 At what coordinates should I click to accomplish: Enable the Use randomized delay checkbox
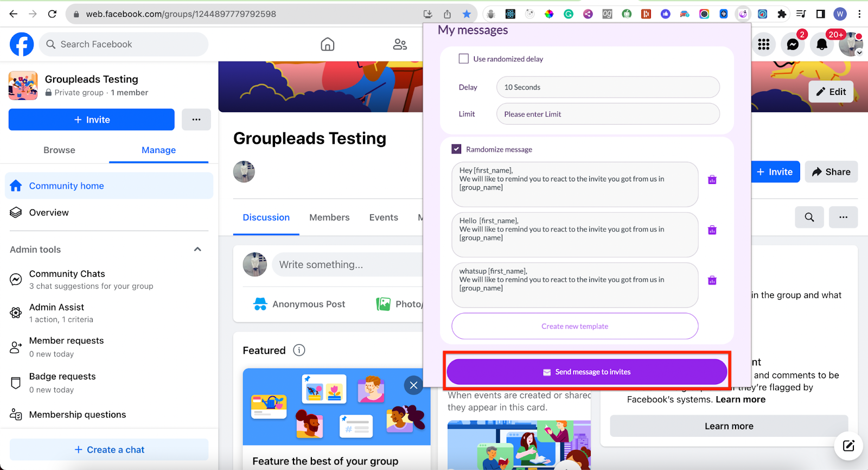[x=463, y=59]
